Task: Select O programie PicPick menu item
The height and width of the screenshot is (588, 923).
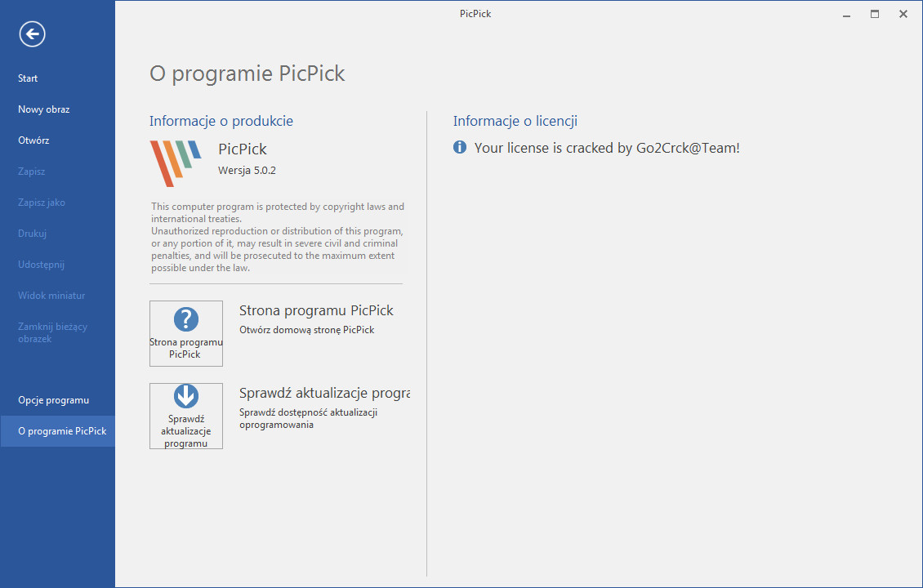Action: pyautogui.click(x=58, y=431)
